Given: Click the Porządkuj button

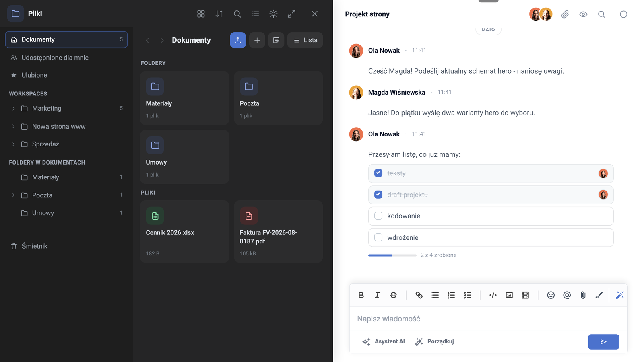Looking at the screenshot, I should pyautogui.click(x=435, y=341).
